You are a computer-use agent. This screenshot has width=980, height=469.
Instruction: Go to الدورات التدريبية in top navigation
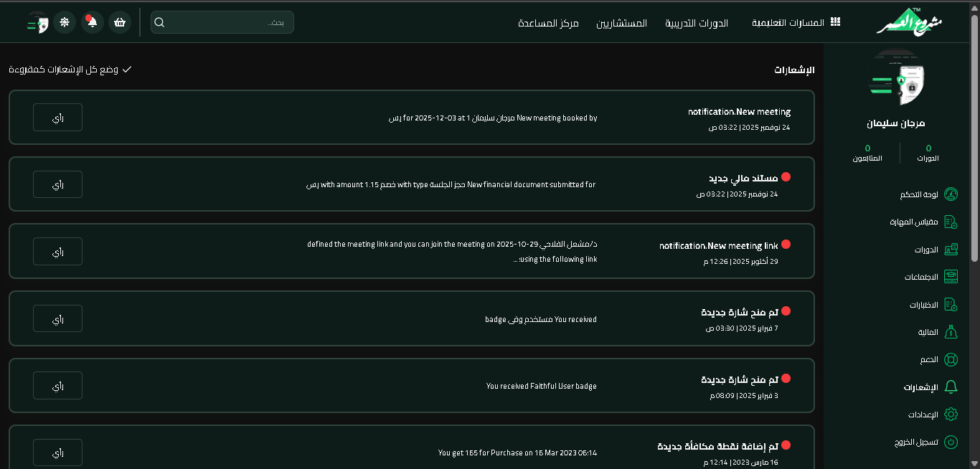pos(696,23)
